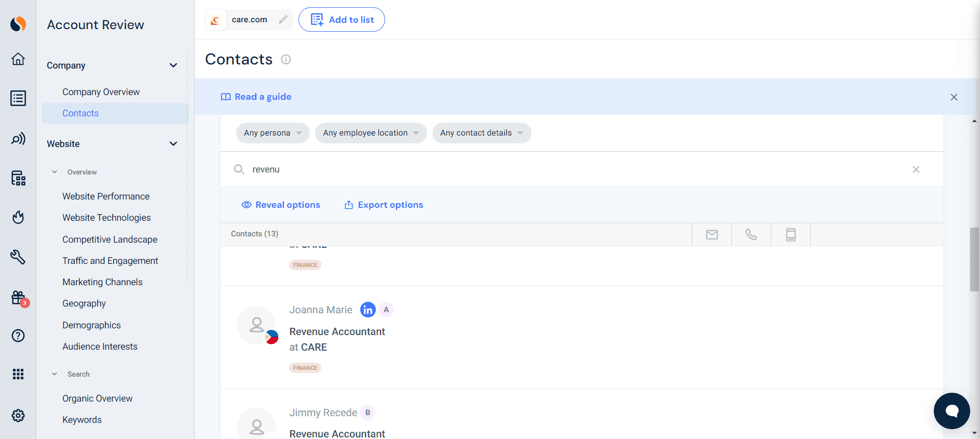Open the Read a guide link
This screenshot has height=439, width=980.
coord(256,97)
